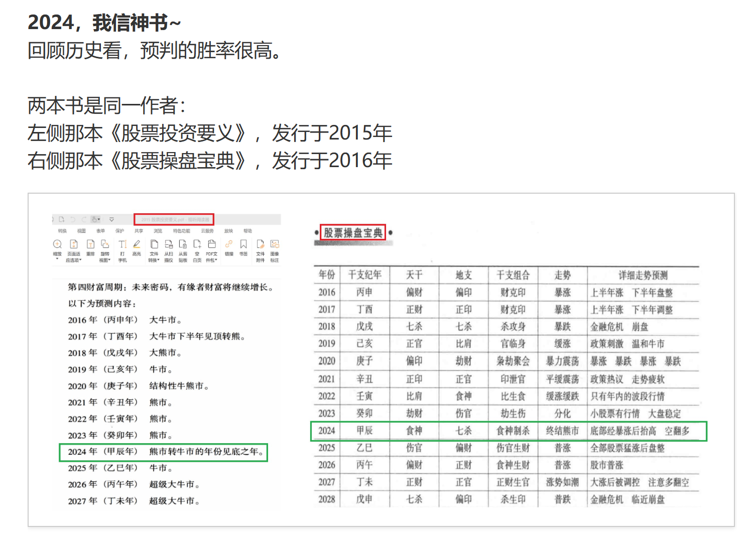756x544 pixels.
Task: Click the '干支纪年' table column header
Action: click(x=365, y=275)
